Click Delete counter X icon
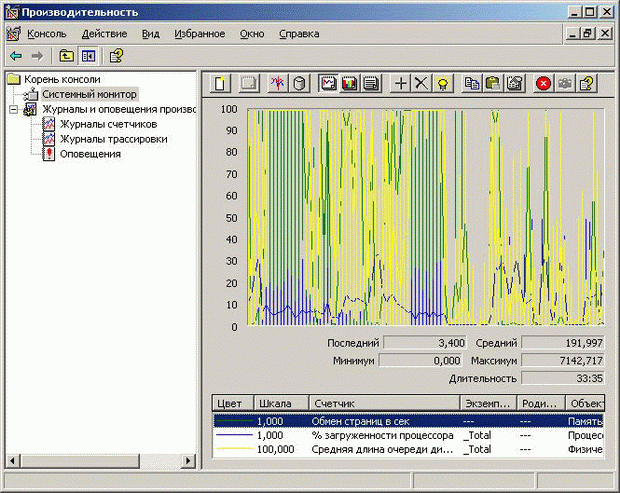Image resolution: width=620 pixels, height=493 pixels. click(421, 83)
